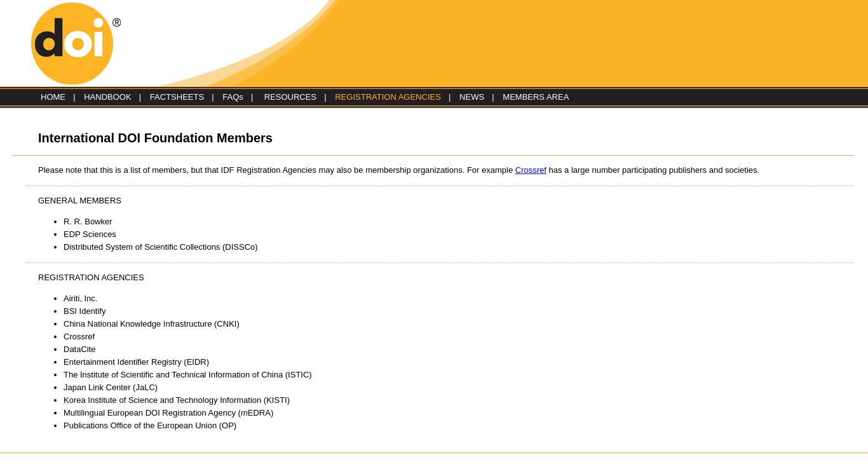Image resolution: width=868 pixels, height=469 pixels.
Task: Select the EDP Sciences list item
Action: (90, 234)
